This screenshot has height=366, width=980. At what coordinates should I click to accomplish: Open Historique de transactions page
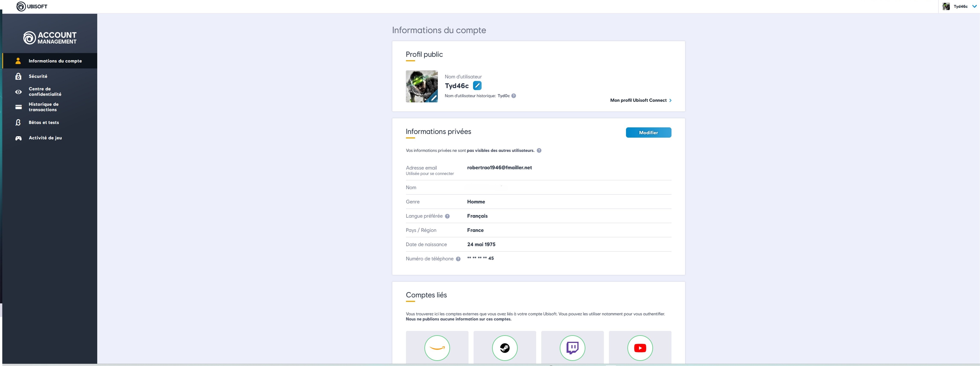[43, 107]
